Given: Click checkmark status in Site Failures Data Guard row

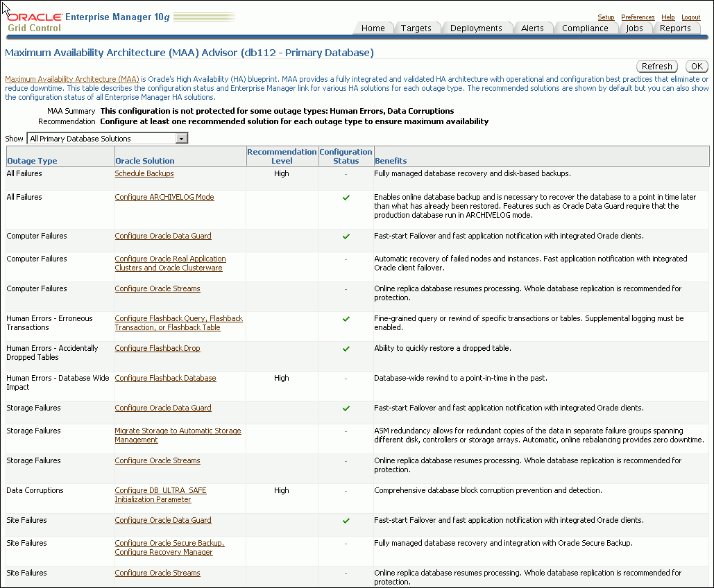Looking at the screenshot, I should click(346, 521).
